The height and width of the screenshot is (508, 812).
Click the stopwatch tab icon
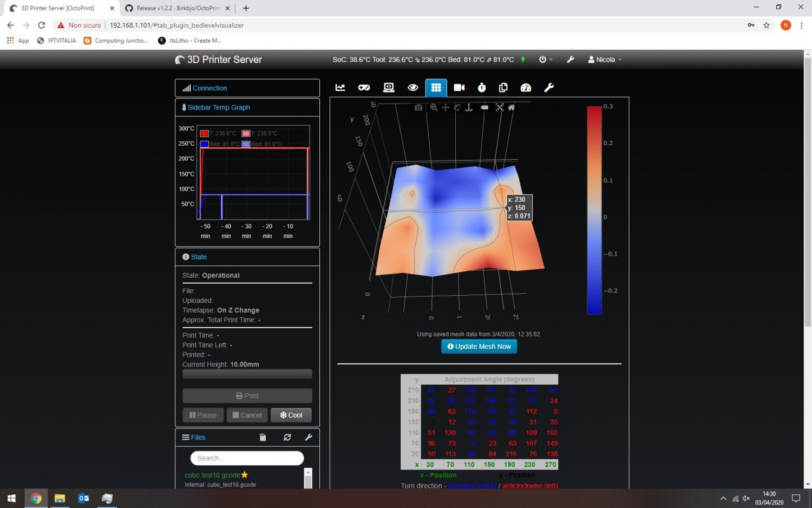click(482, 88)
